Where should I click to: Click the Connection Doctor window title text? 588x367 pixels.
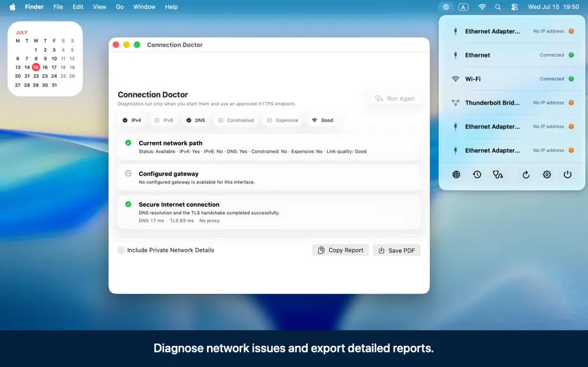[x=175, y=45]
